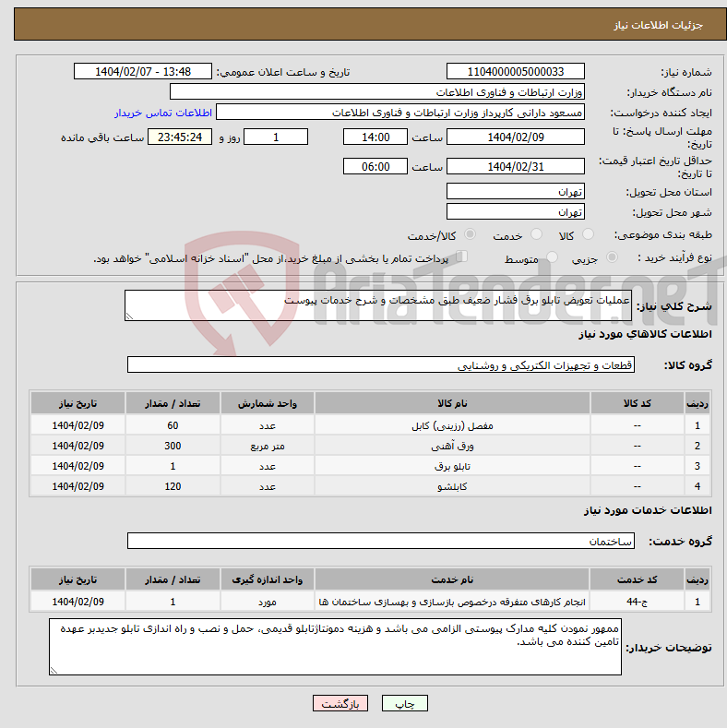727x728 pixels.
Task: Open اطلاعات تماس خریدار link
Action: tap(163, 113)
